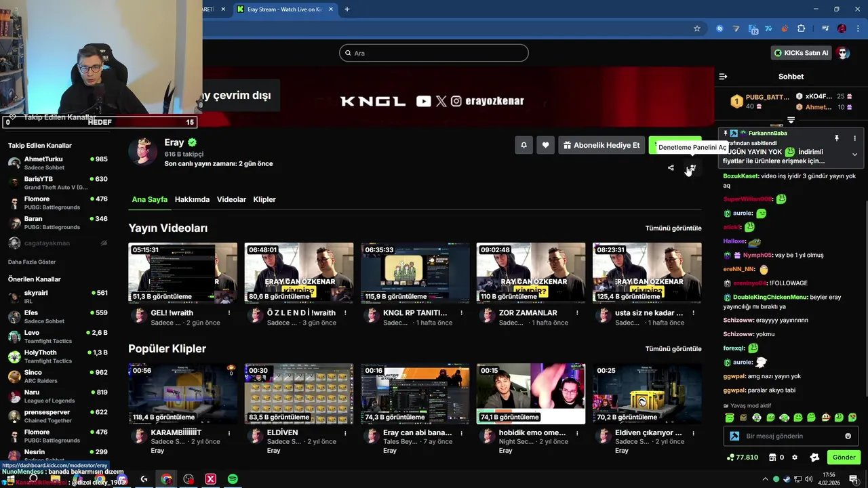The width and height of the screenshot is (868, 488).
Task: Open the Chrome three-dot menu
Action: 856,28
